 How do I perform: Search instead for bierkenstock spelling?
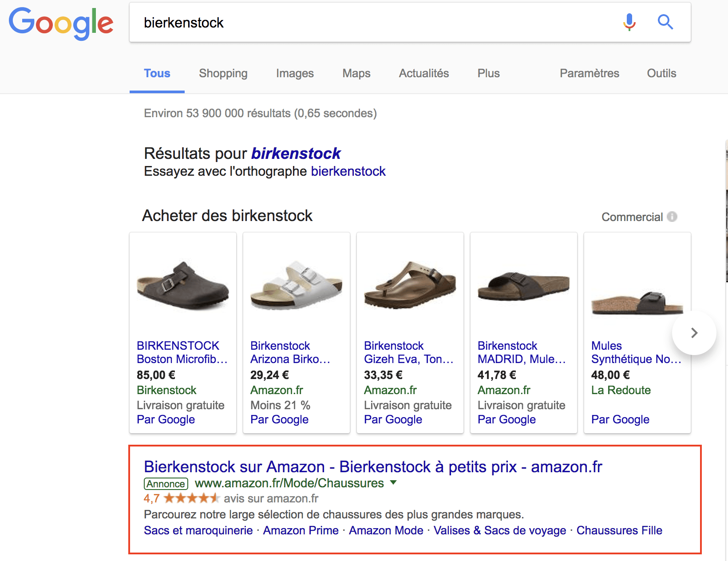[x=348, y=171]
